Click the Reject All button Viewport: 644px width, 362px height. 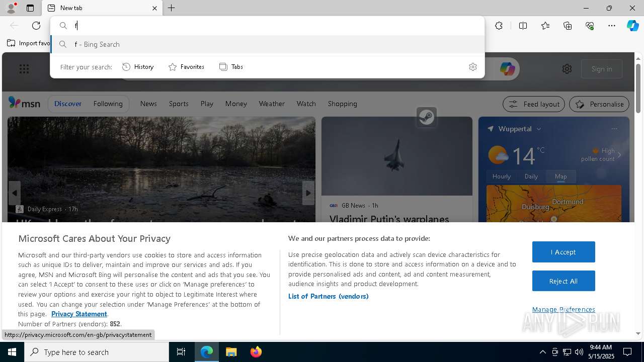point(563,281)
